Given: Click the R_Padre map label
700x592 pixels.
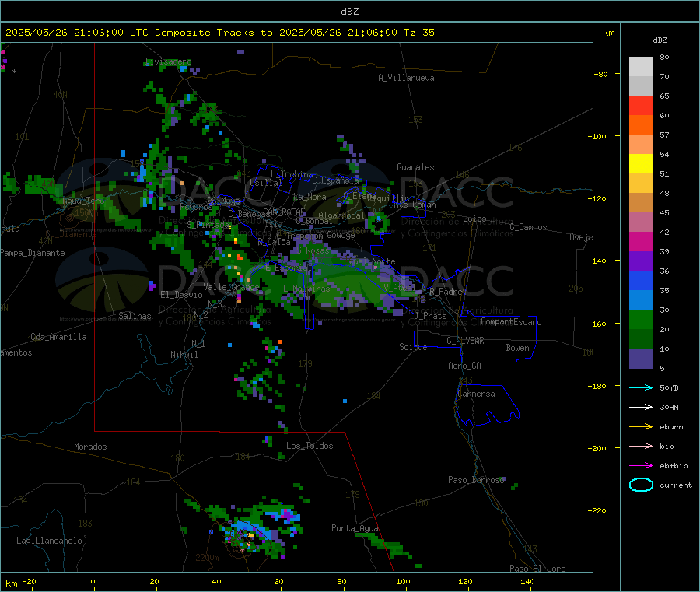Looking at the screenshot, I should click(x=446, y=292).
